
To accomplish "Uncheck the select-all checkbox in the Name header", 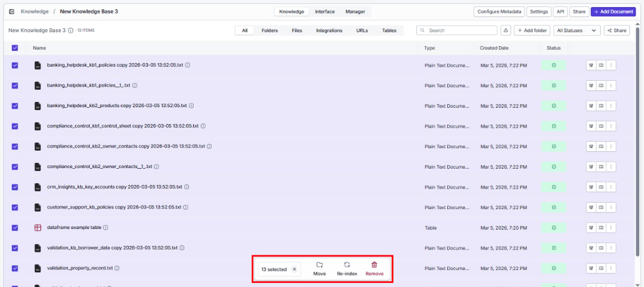I will (15, 48).
